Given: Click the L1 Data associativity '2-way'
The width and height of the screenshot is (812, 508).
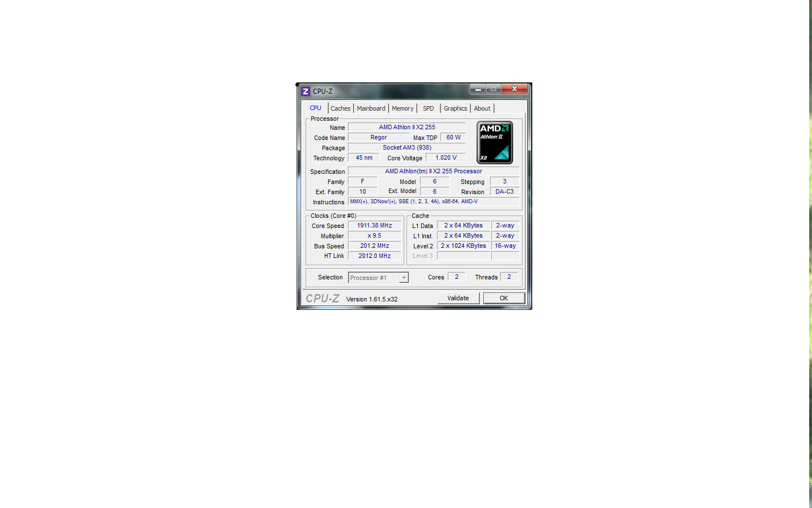Looking at the screenshot, I should (505, 225).
